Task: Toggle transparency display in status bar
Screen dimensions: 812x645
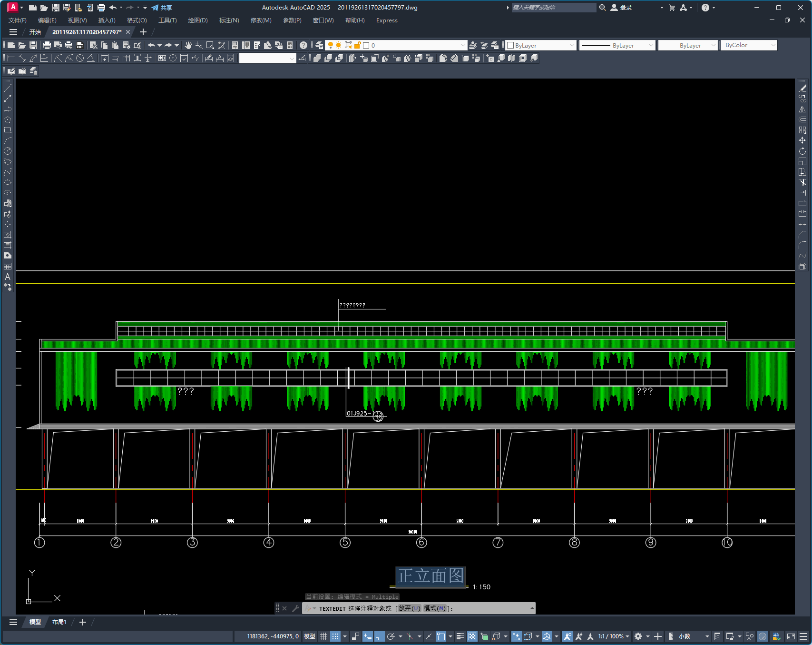Action: tap(472, 636)
